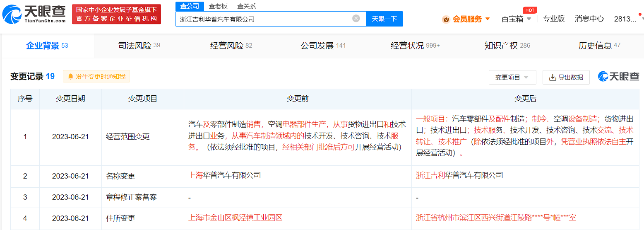The width and height of the screenshot is (644, 230).
Task: Click the member service crown icon
Action: (446, 19)
